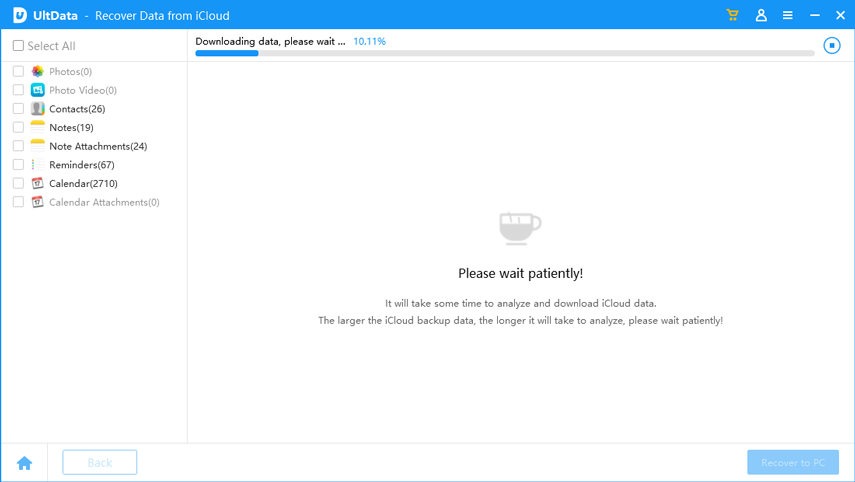
Task: Open the hamburger menu in title bar
Action: coord(788,15)
